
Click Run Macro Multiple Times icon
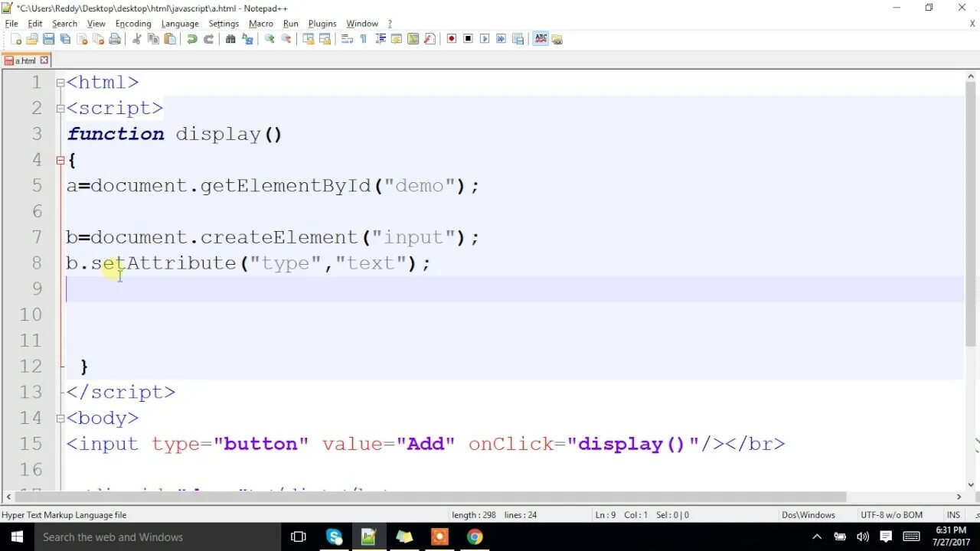point(501,39)
